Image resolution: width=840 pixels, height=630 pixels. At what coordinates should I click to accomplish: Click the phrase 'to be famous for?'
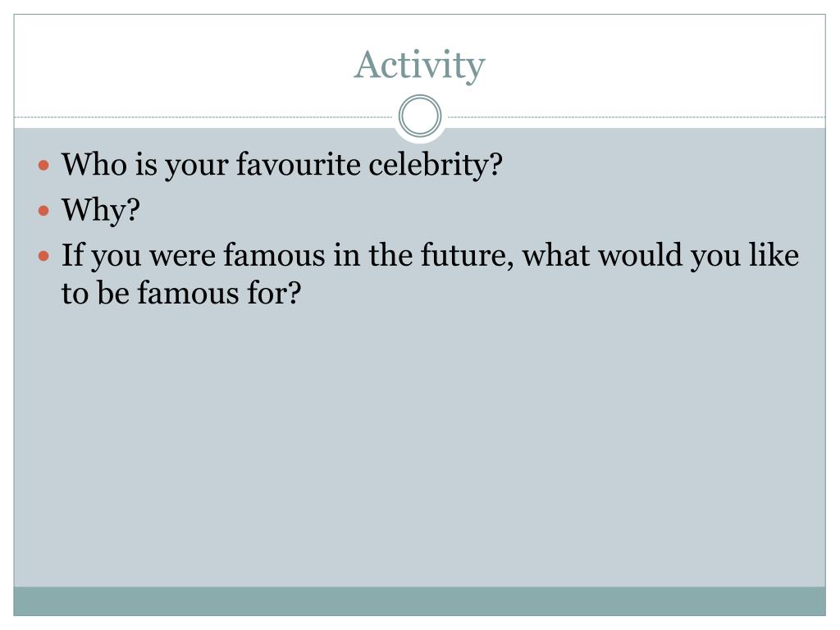point(181,293)
